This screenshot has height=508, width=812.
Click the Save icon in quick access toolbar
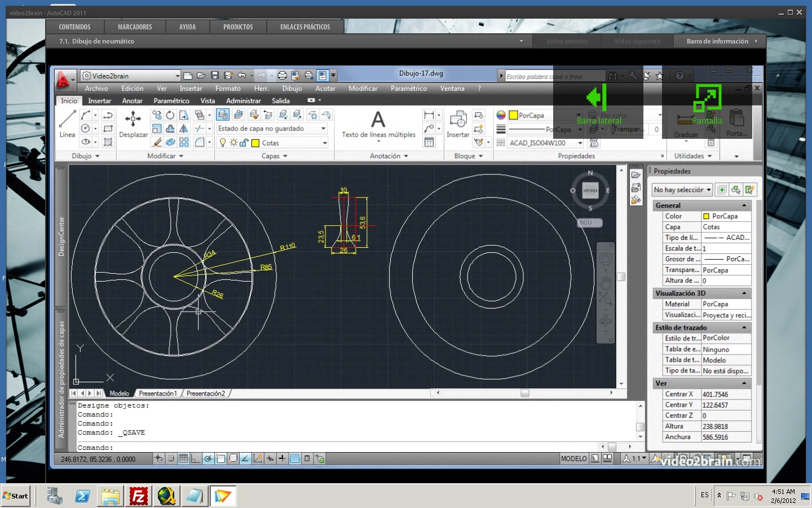click(x=215, y=75)
